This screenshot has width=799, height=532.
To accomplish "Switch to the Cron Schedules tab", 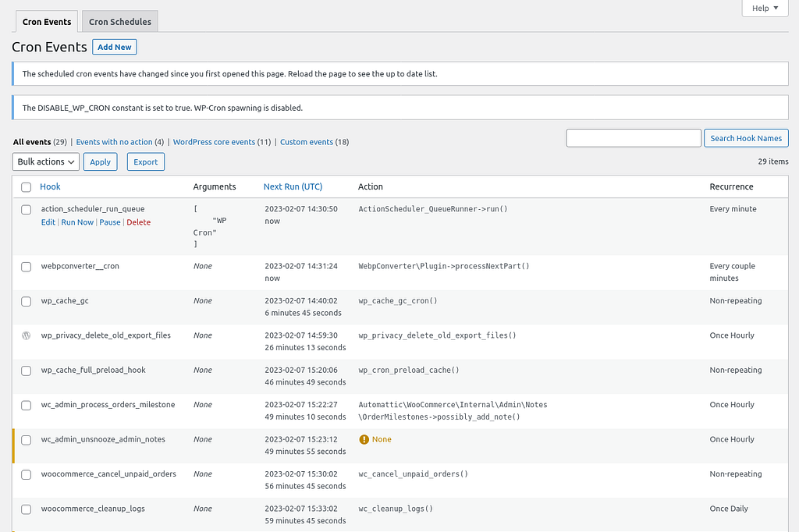I will tap(119, 22).
